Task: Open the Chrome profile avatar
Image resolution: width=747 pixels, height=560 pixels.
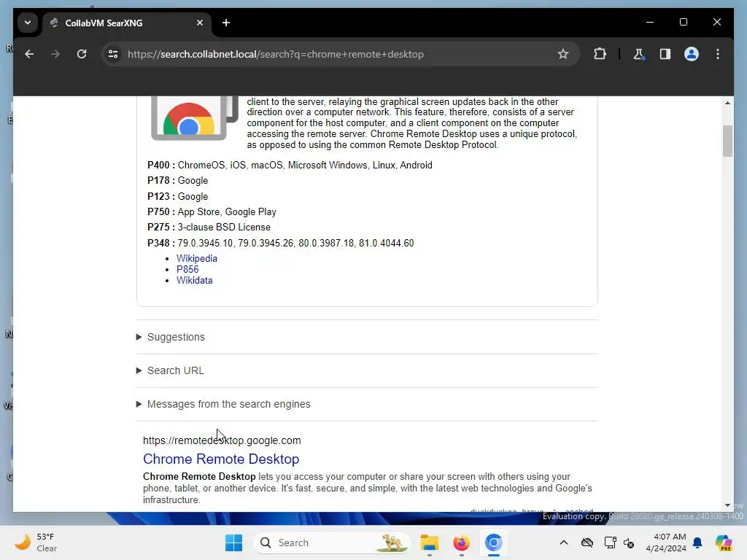Action: point(692,54)
